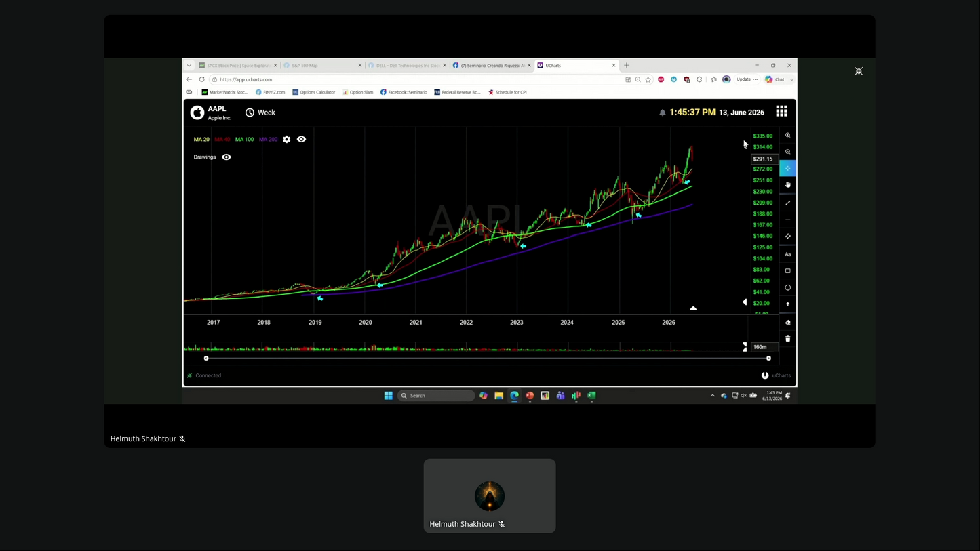Click the triangle arrows beside the 160m volume label
The image size is (980, 551).
[x=745, y=347]
